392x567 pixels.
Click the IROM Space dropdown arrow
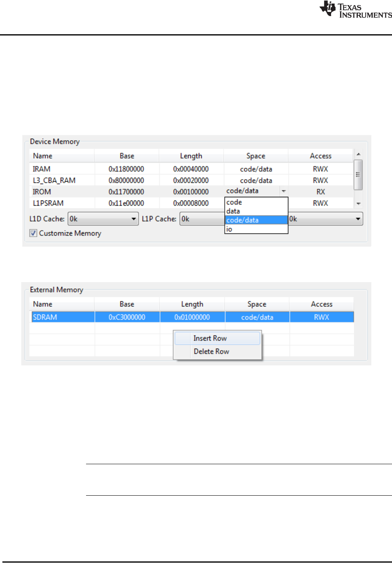click(x=284, y=191)
